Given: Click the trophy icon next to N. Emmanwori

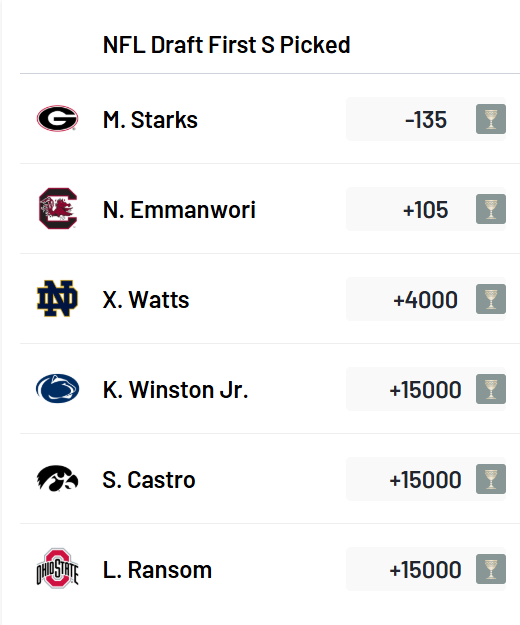Looking at the screenshot, I should click(x=491, y=209).
